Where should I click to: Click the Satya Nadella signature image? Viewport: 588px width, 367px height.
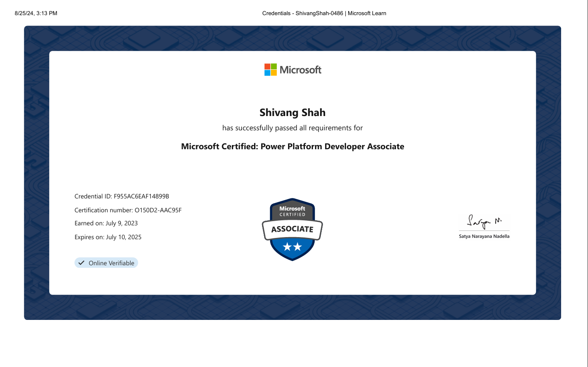(x=484, y=222)
